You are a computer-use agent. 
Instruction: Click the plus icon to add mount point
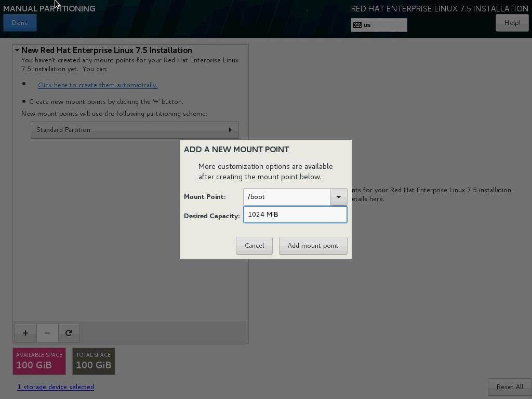click(x=25, y=333)
